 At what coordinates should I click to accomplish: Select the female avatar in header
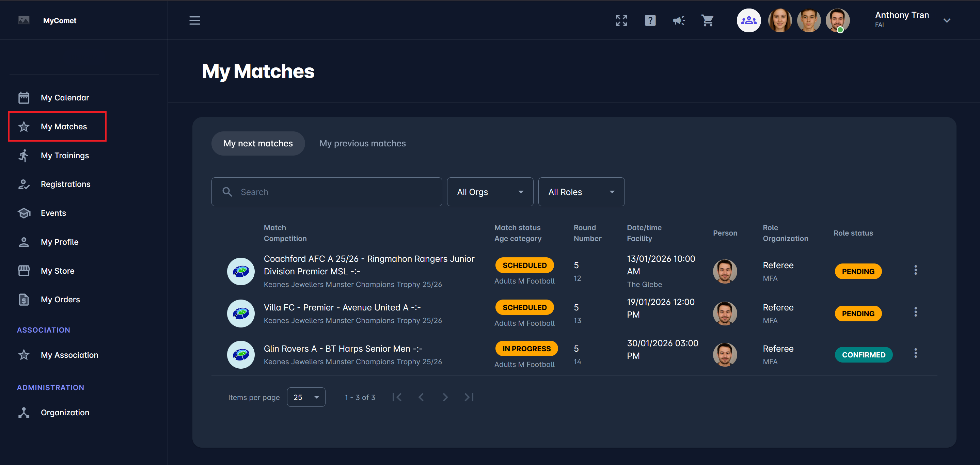pyautogui.click(x=779, y=20)
